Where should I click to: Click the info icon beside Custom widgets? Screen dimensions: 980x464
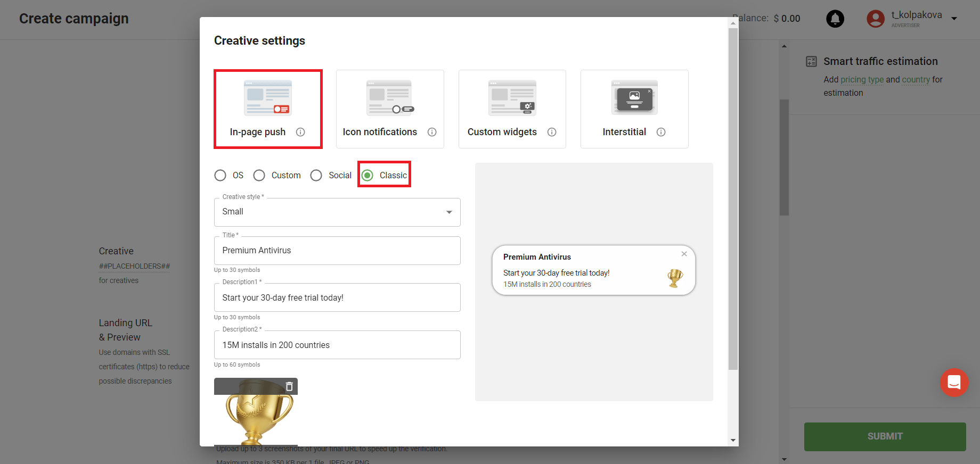[x=552, y=132]
